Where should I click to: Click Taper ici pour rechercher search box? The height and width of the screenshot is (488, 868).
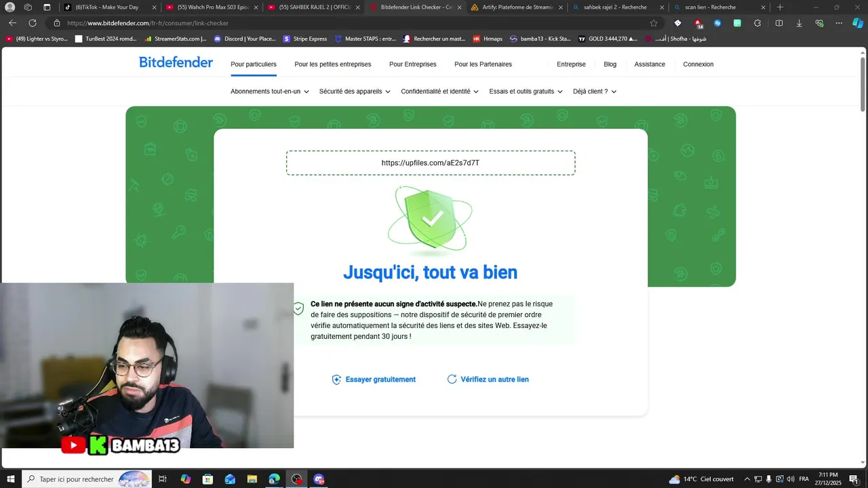pyautogui.click(x=87, y=479)
